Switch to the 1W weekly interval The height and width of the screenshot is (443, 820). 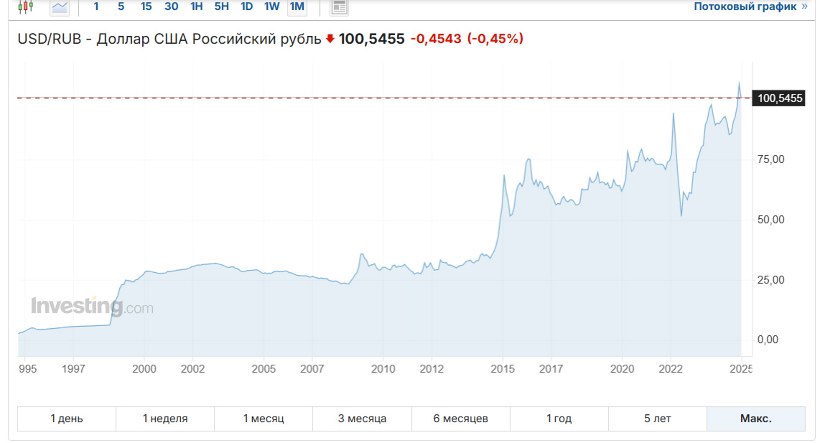pos(272,7)
